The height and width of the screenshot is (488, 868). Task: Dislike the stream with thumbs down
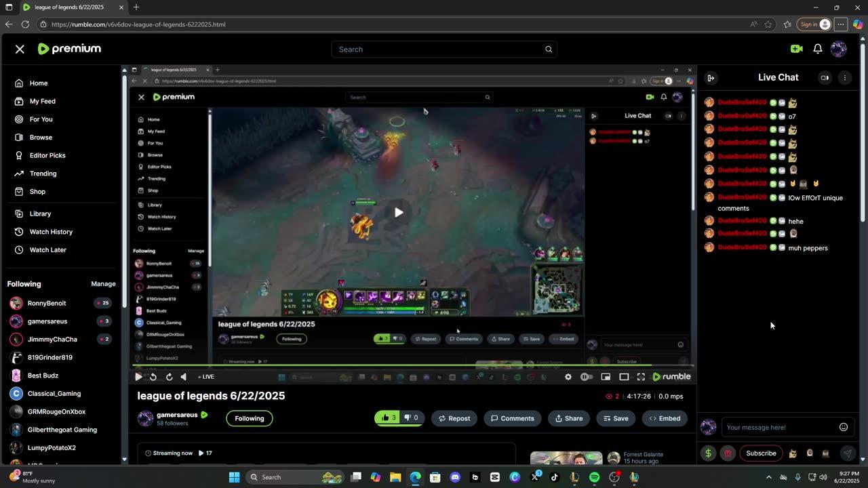411,418
